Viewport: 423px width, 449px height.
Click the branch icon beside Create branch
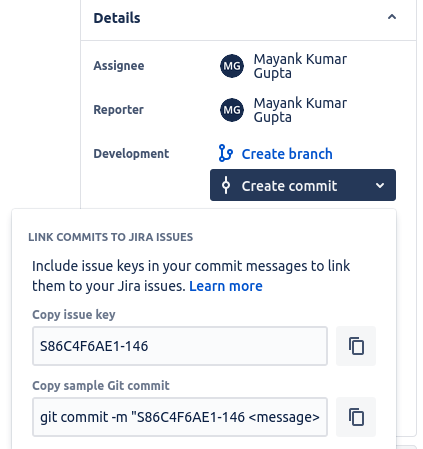click(x=226, y=153)
